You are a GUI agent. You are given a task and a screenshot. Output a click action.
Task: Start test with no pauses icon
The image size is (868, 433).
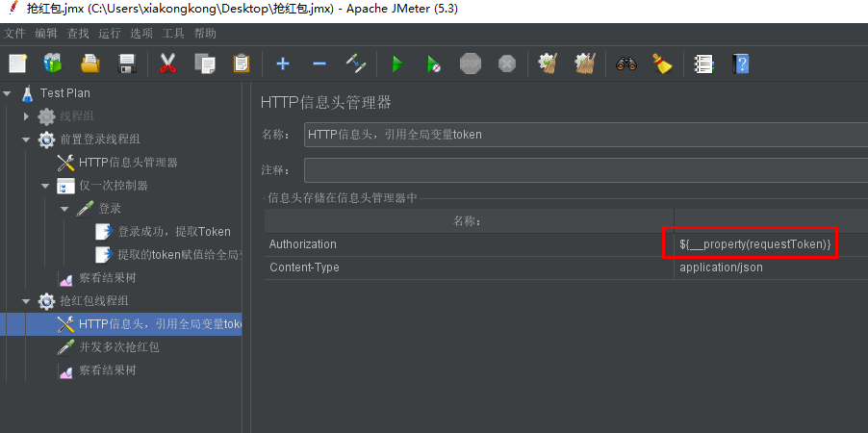(x=433, y=64)
